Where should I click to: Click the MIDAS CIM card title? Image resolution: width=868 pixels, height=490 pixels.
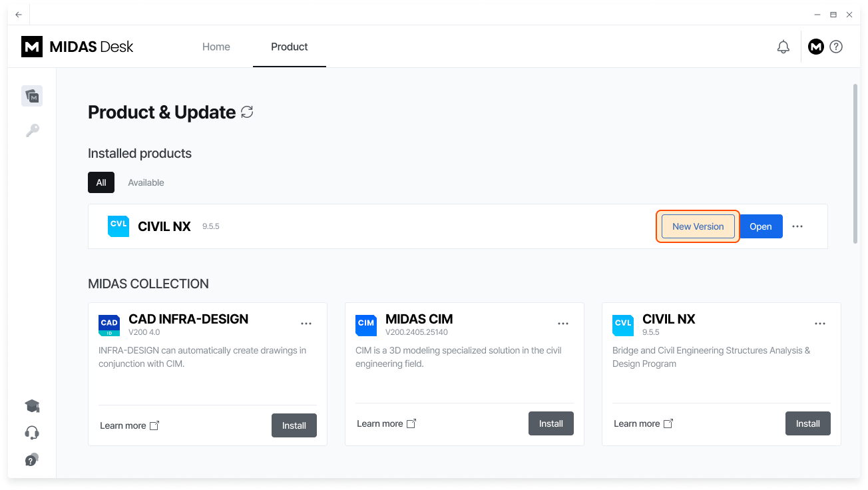419,319
